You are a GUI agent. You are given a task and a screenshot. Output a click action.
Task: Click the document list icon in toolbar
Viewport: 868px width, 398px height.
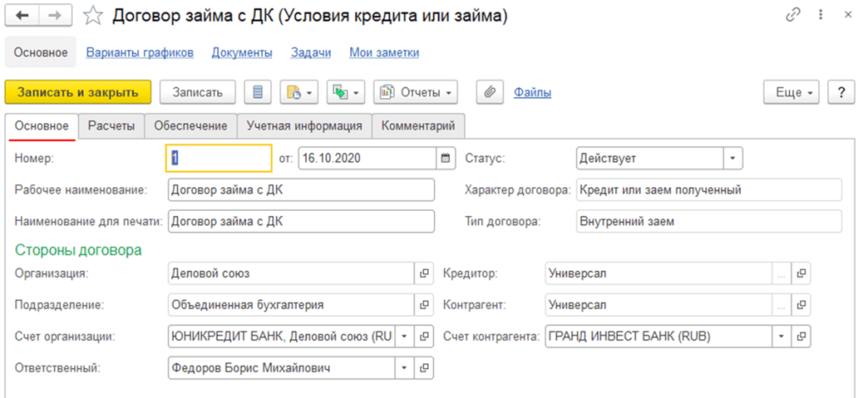tap(259, 92)
